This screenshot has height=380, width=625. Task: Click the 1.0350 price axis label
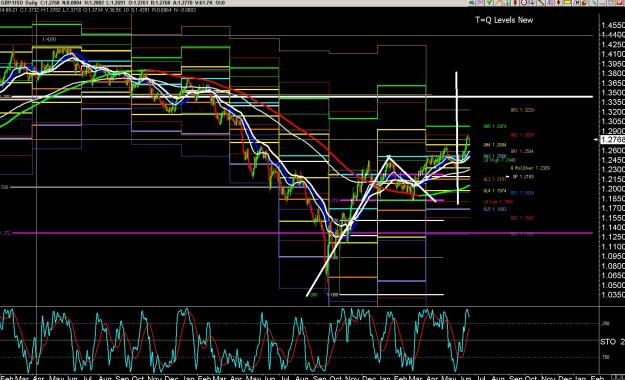(613, 295)
